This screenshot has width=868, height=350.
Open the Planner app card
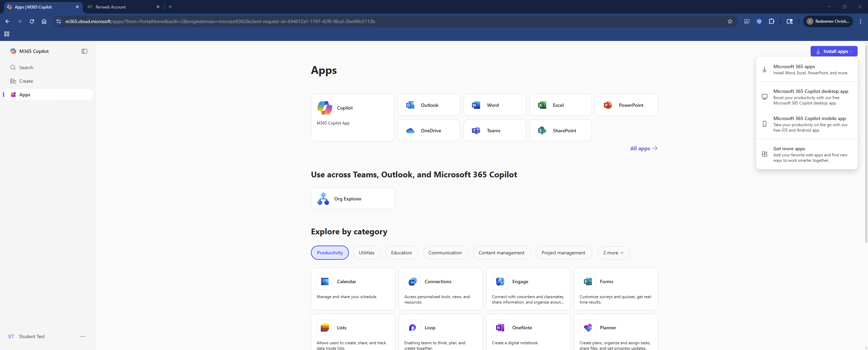[616, 332]
